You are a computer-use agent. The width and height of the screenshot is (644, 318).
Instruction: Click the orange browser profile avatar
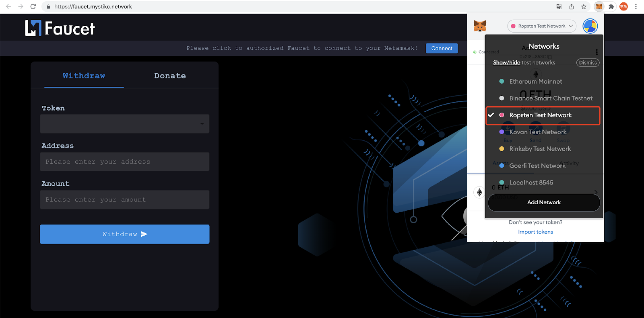click(x=623, y=6)
